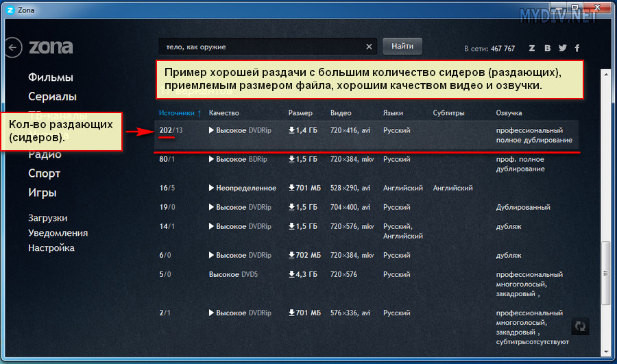This screenshot has height=364, width=617.
Task: Select the 80/1 sources cell
Action: (x=167, y=159)
